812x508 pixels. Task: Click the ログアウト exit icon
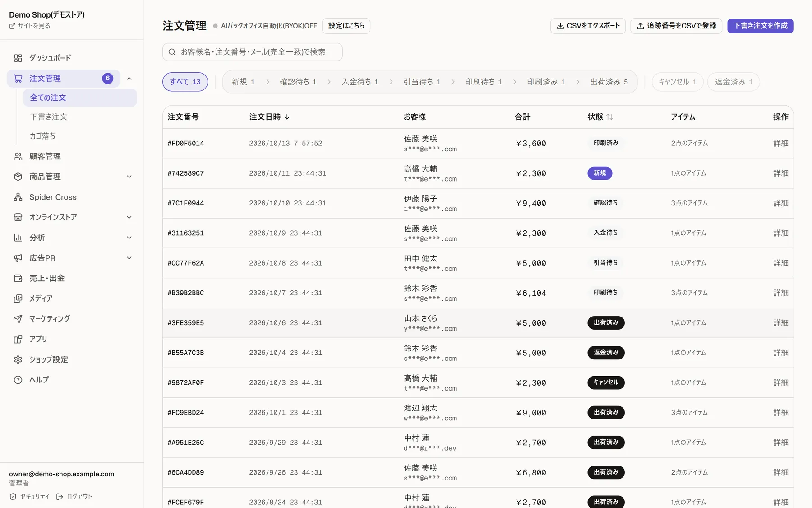click(x=60, y=497)
